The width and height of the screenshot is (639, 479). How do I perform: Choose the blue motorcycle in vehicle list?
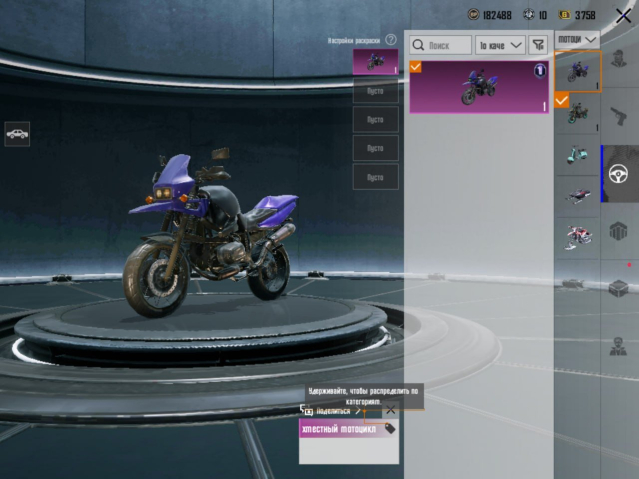pos(577,71)
